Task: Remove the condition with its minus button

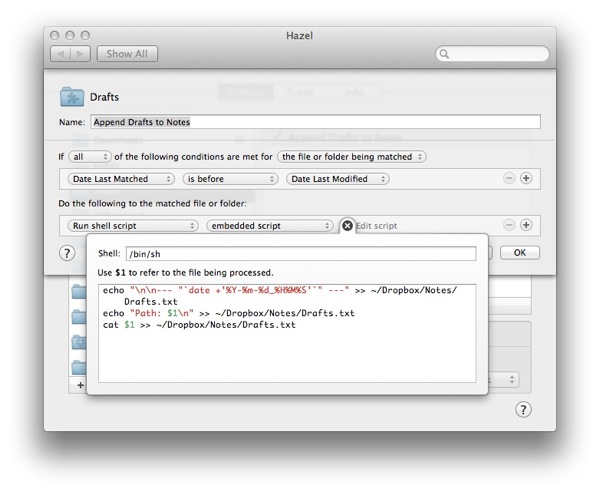Action: click(x=509, y=178)
